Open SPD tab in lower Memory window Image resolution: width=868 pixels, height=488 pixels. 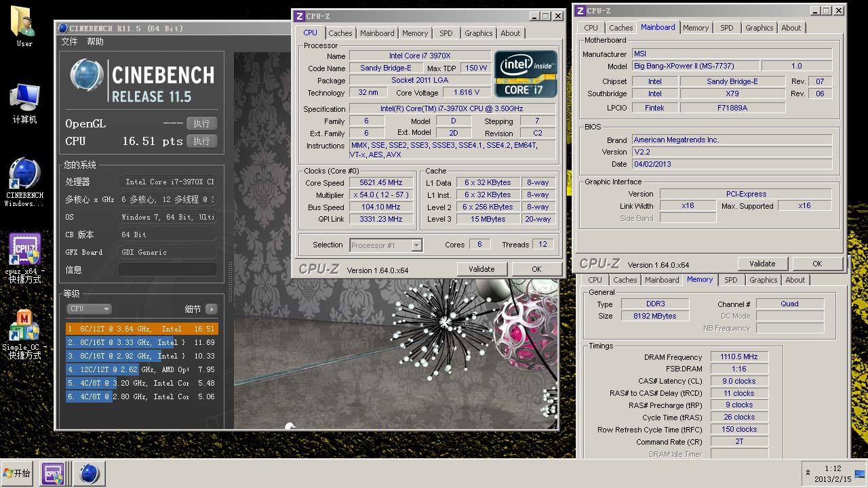(x=731, y=280)
